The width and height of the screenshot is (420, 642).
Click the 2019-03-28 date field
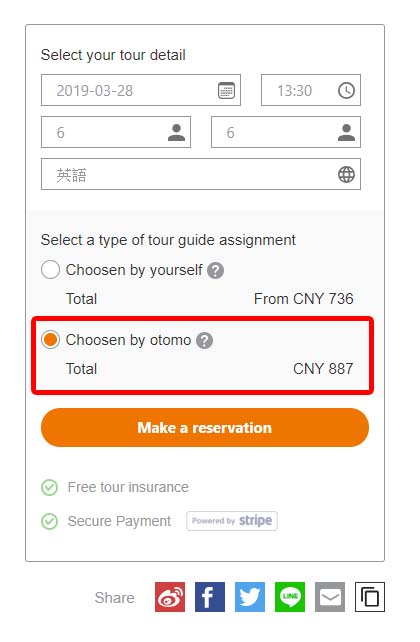pyautogui.click(x=141, y=90)
